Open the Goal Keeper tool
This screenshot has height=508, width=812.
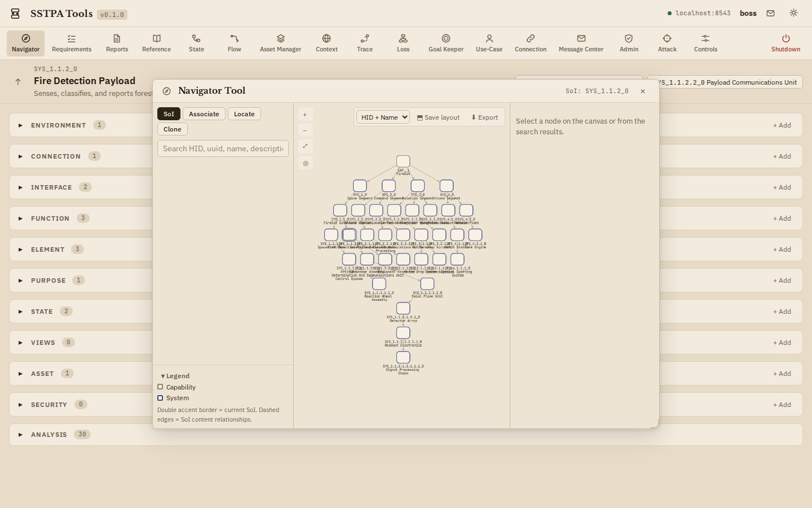446,43
